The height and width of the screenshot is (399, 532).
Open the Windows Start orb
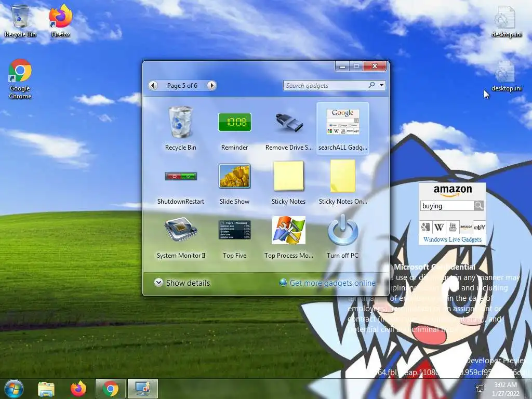[14, 389]
